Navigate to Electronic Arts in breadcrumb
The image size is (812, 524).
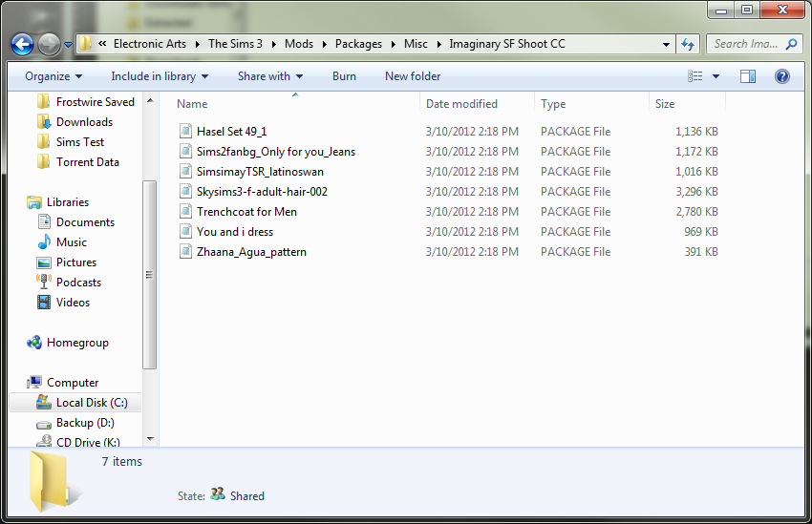coord(150,44)
